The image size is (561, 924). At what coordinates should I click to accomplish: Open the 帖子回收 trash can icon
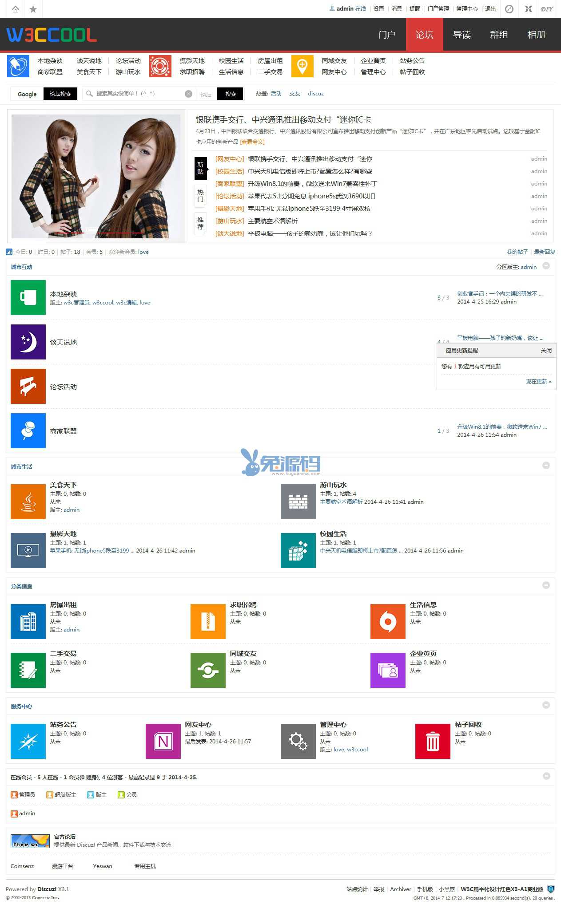point(433,741)
